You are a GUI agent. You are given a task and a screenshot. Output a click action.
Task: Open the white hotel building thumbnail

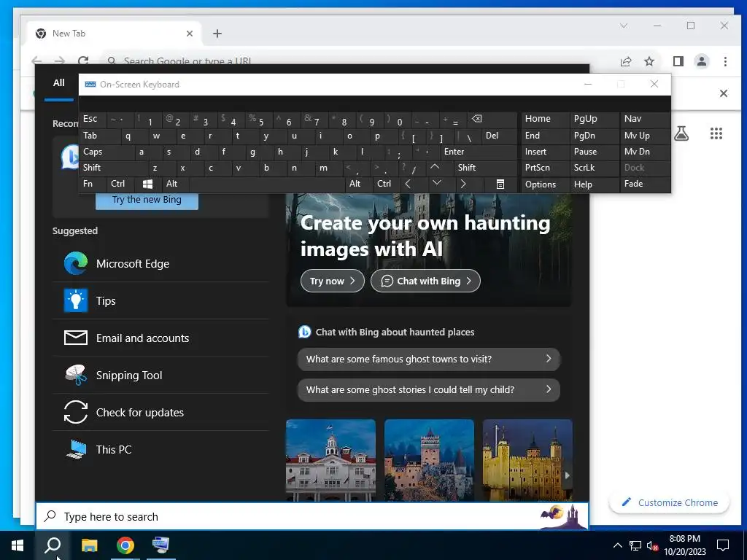tap(330, 460)
